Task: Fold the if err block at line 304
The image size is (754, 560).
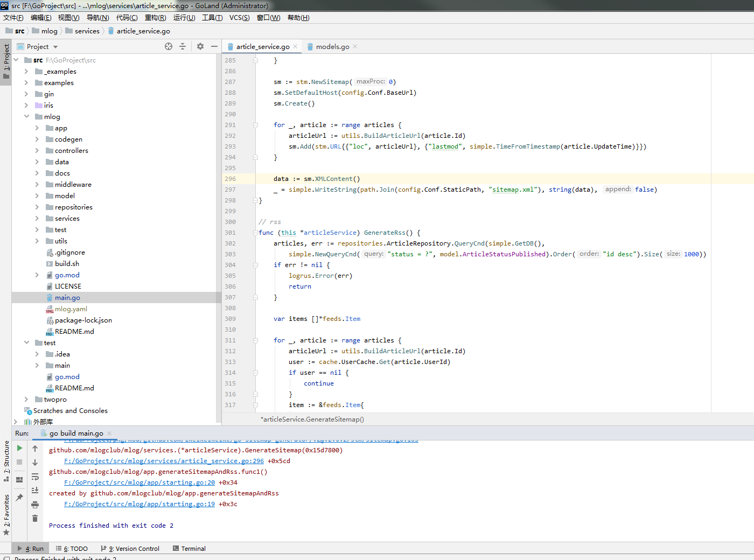Action: 255,265
